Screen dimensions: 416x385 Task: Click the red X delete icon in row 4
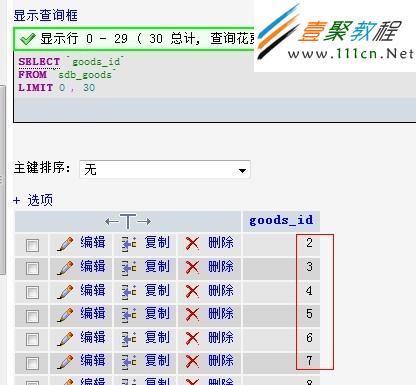[x=192, y=291]
